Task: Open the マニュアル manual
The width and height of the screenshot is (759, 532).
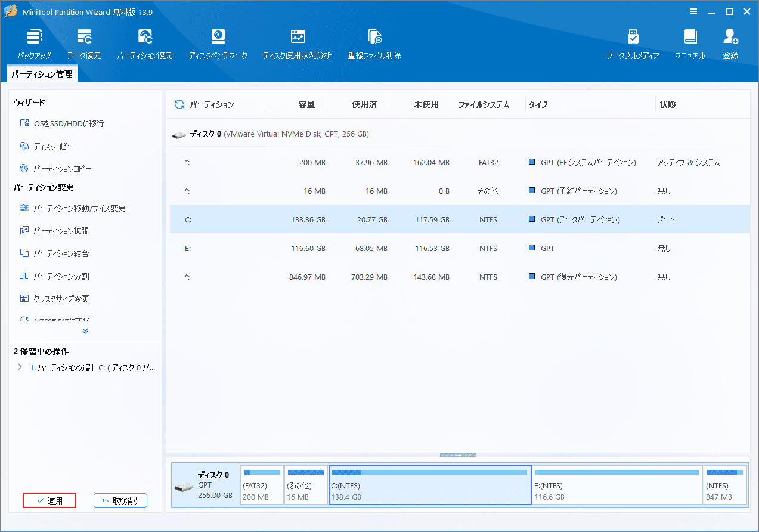Action: point(690,44)
